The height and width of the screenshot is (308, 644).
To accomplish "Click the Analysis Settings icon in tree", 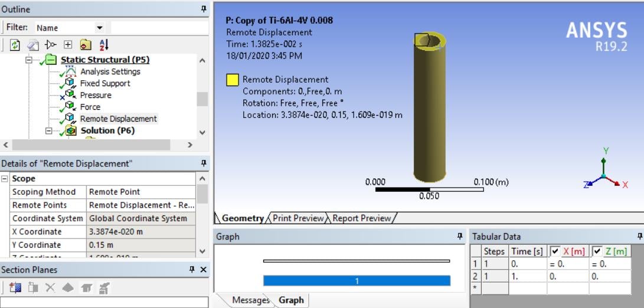I will click(x=70, y=71).
